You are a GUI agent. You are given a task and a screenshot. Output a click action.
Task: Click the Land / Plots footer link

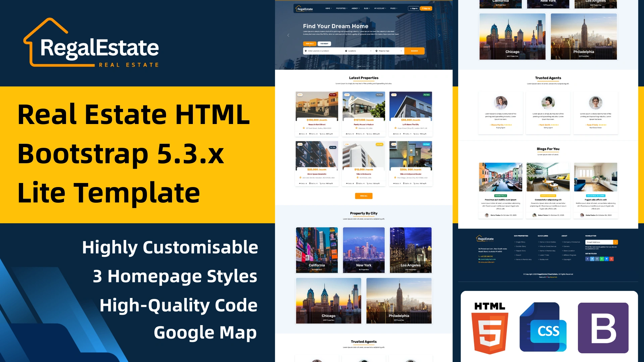544,255
